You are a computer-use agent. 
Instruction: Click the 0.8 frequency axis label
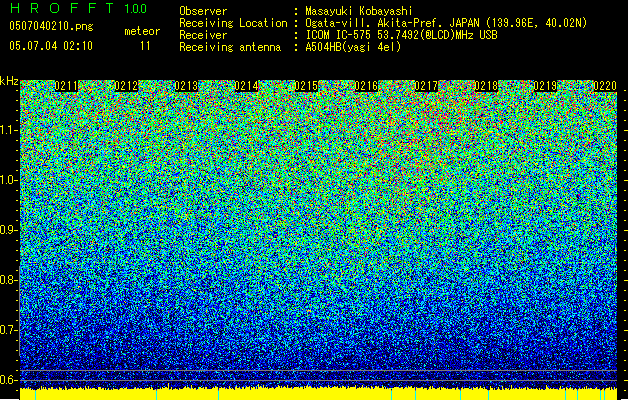point(8,280)
